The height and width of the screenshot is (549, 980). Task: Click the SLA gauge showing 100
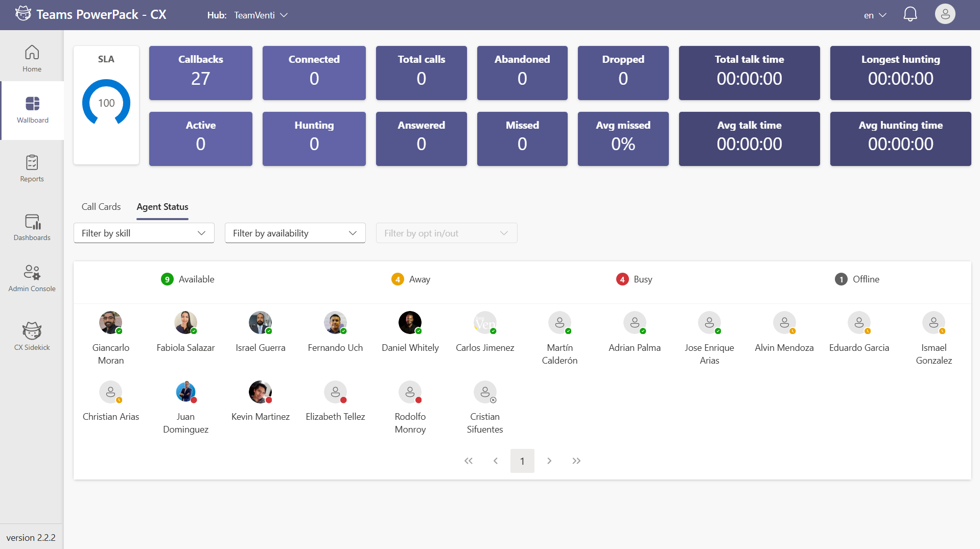[x=106, y=103]
